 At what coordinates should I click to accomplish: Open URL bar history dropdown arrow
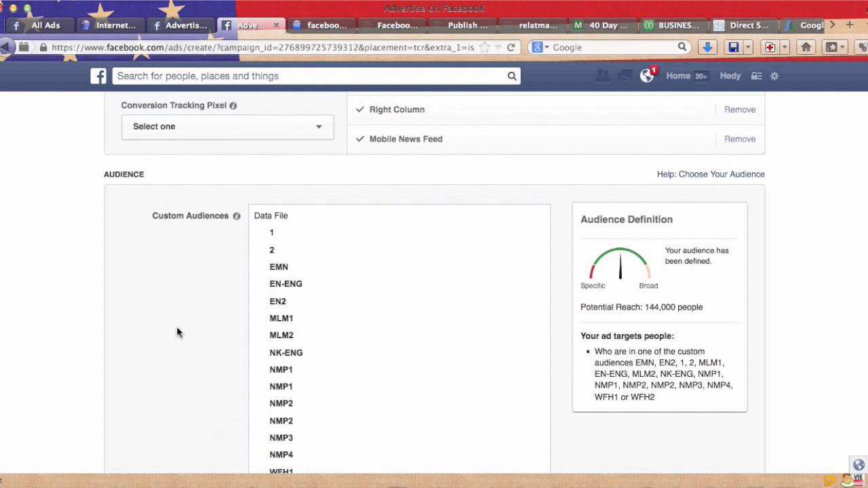pos(498,47)
